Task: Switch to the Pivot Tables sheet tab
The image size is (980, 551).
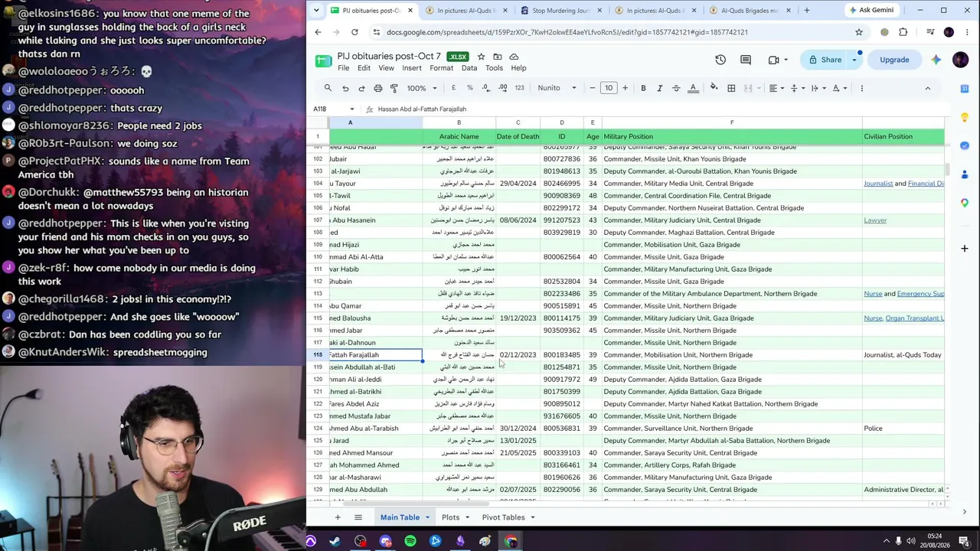Action: [x=504, y=517]
